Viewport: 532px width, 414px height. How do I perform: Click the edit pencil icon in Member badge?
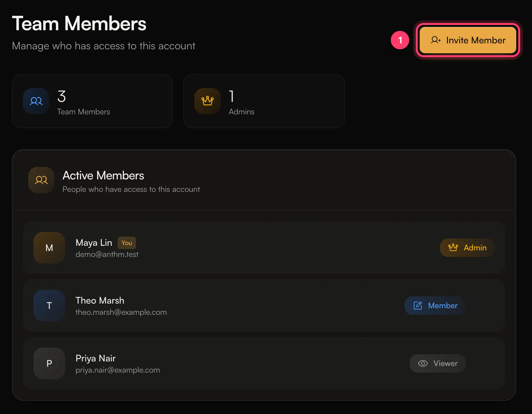tap(418, 306)
